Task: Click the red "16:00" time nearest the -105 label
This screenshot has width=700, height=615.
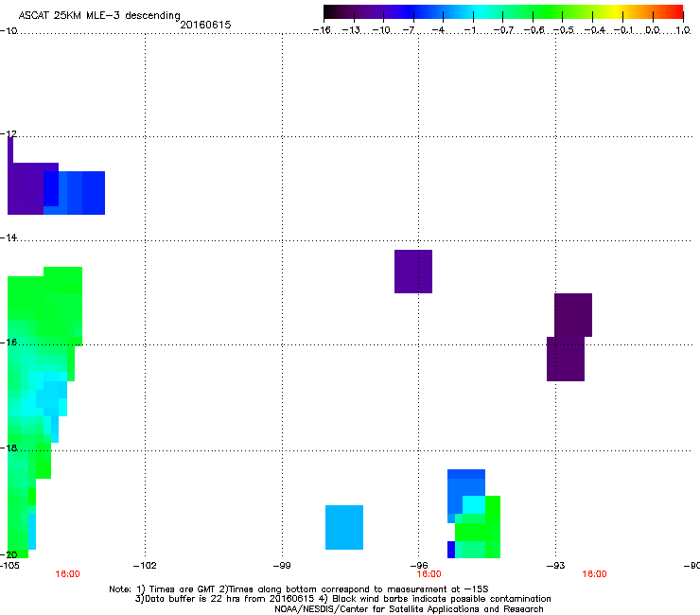Action: pyautogui.click(x=67, y=574)
